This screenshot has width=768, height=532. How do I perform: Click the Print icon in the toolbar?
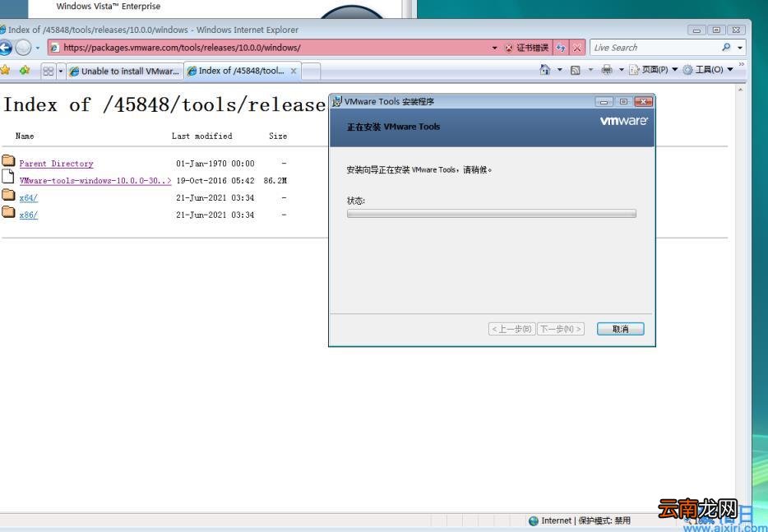606,70
